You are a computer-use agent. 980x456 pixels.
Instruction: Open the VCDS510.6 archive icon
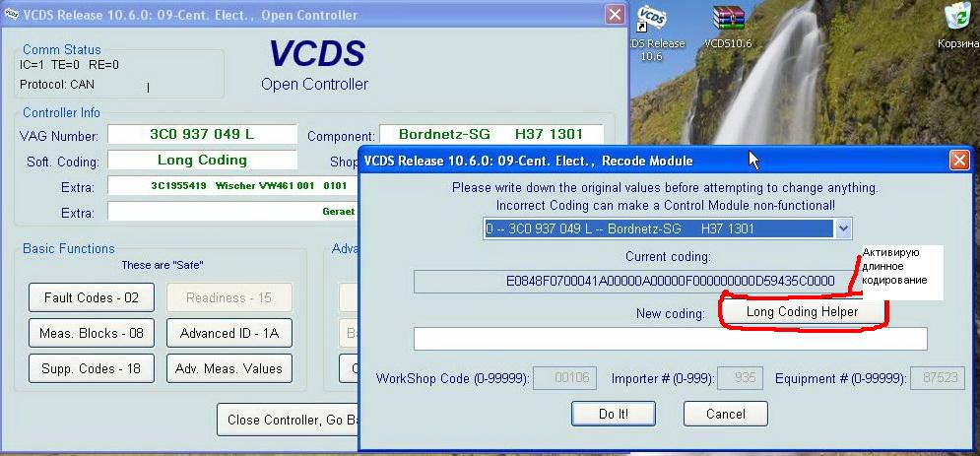click(x=728, y=23)
